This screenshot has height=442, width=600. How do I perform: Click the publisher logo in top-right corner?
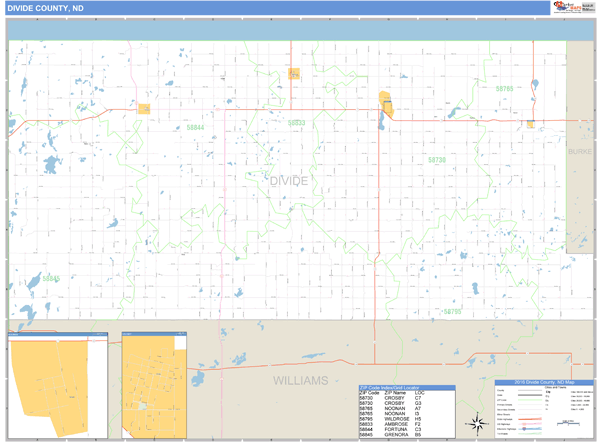tap(567, 7)
